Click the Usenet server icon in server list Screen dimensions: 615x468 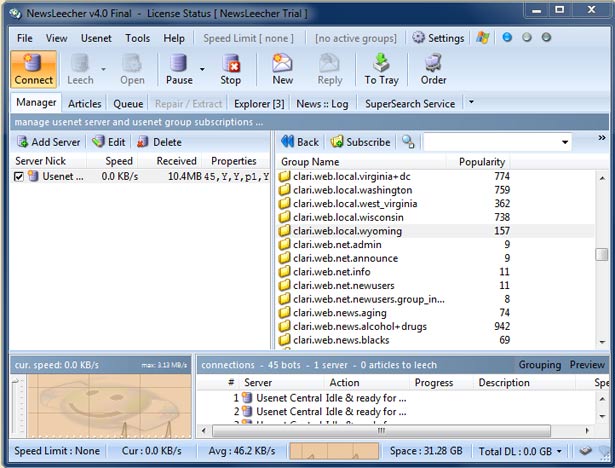point(33,177)
